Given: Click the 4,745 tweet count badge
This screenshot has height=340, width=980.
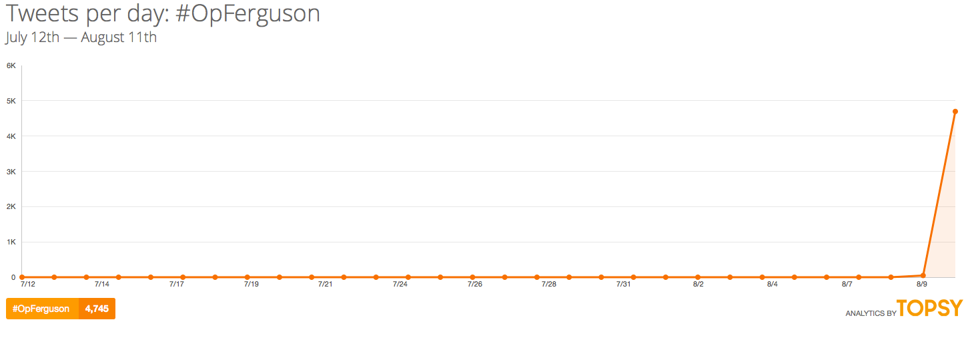Looking at the screenshot, I should [97, 309].
